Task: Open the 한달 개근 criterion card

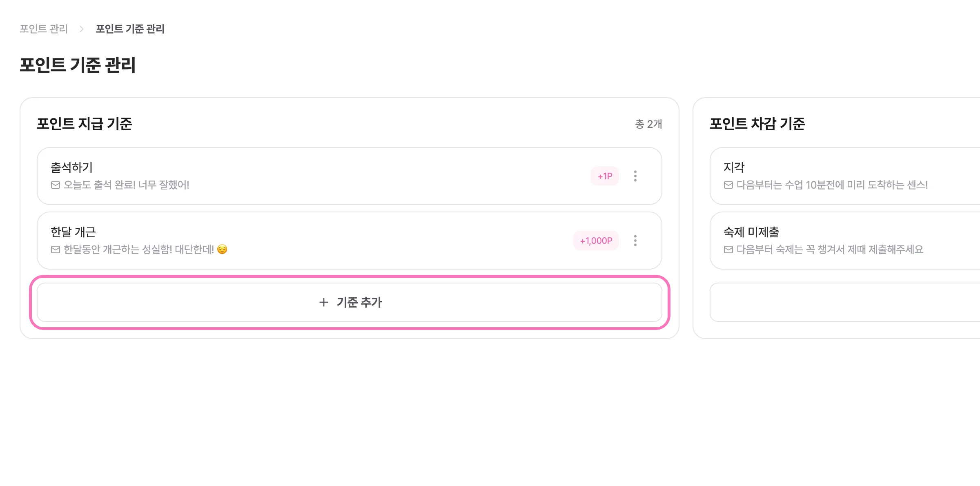Action: pyautogui.click(x=350, y=241)
